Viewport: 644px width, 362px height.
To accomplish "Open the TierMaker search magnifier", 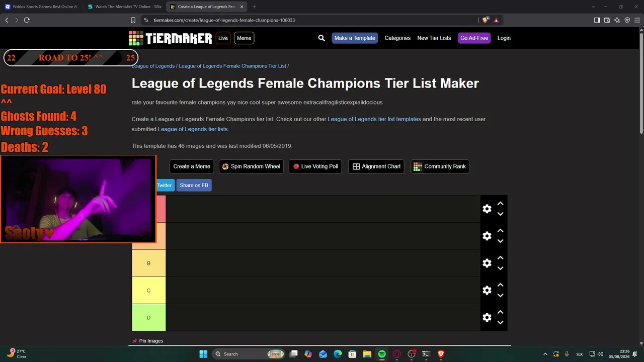I will [321, 38].
